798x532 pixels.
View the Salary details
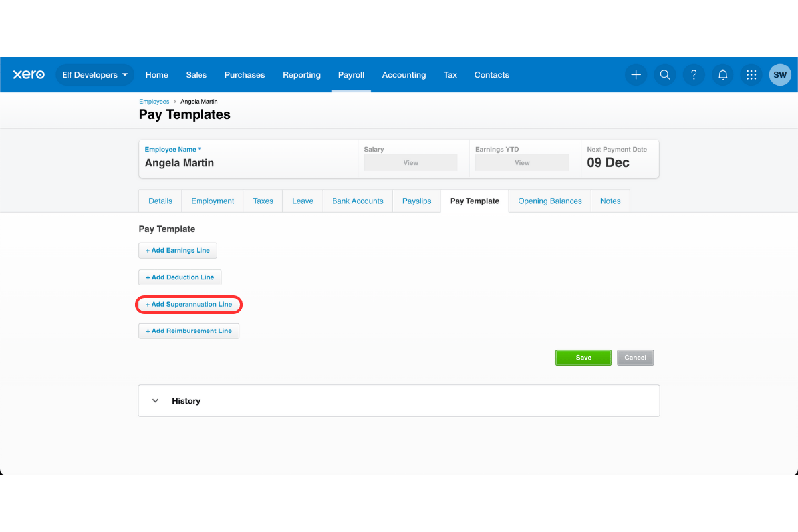[x=410, y=162]
